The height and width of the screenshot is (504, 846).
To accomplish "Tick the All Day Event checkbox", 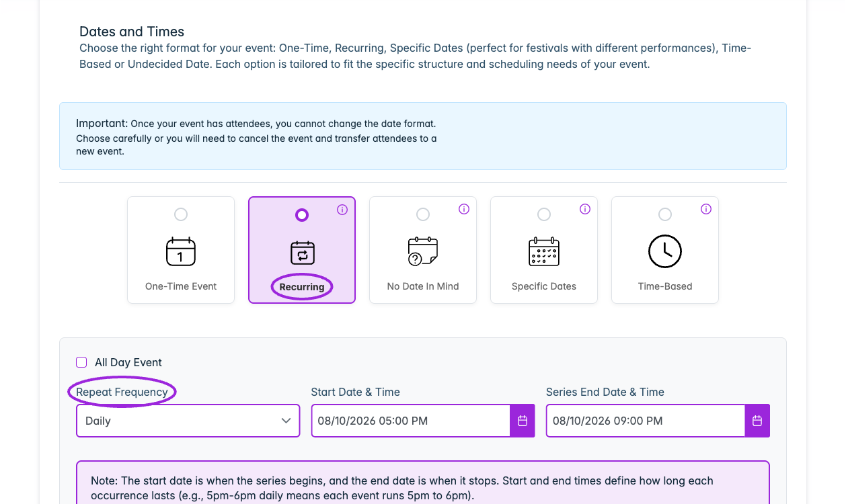I will click(x=81, y=362).
